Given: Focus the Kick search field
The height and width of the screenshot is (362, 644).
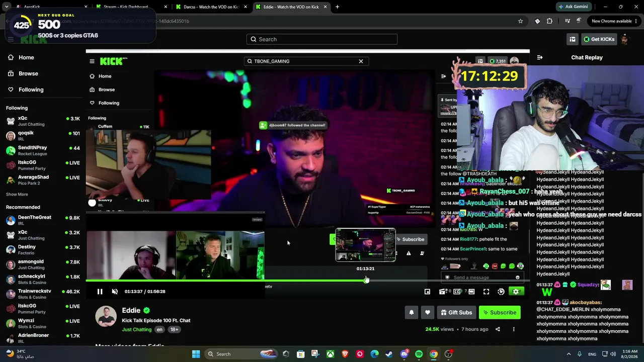Looking at the screenshot, I should click(x=322, y=39).
